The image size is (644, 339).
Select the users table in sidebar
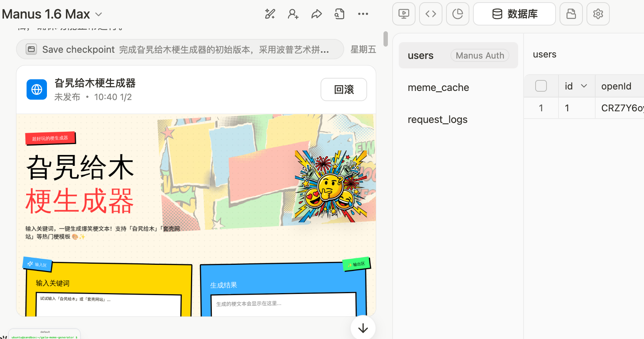(421, 56)
